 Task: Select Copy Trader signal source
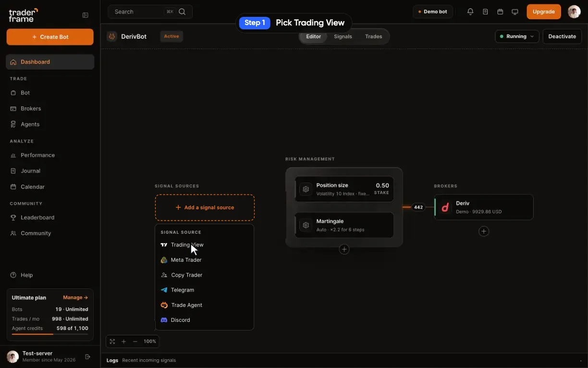[205, 275]
